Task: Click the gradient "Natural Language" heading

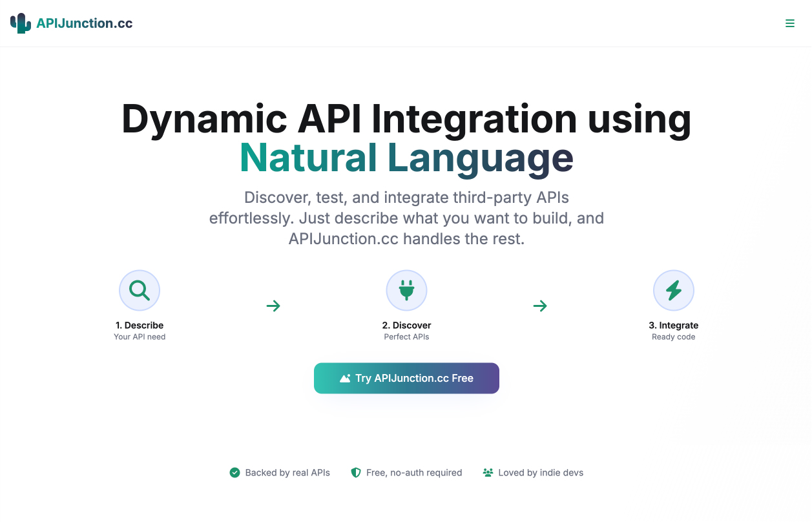Action: [406, 158]
